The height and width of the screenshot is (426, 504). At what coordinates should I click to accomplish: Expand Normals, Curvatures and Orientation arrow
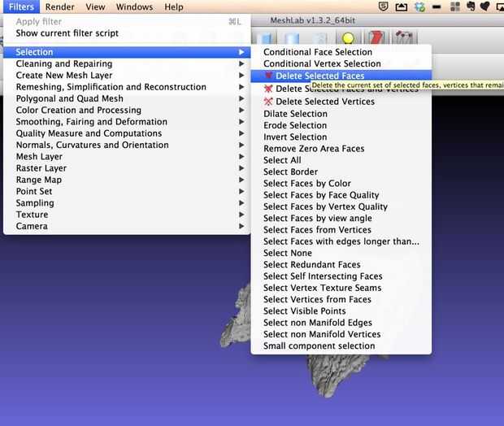(x=241, y=145)
